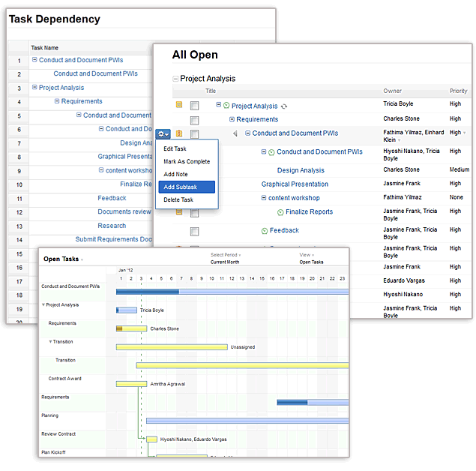Click green status icon before Project Analysis title
Viewport: 476px width, 471px height.
[x=226, y=106]
